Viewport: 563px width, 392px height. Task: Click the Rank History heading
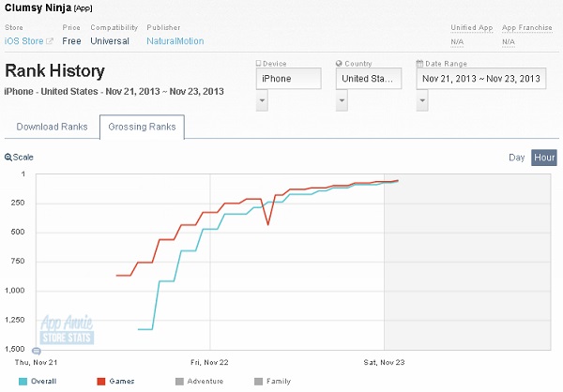[x=54, y=70]
